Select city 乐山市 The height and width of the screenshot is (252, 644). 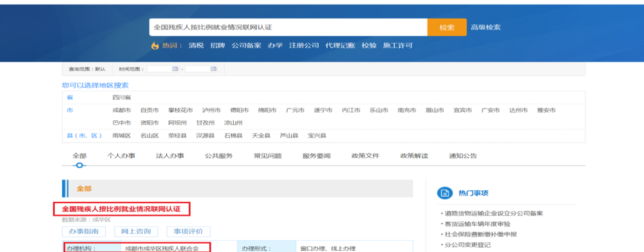click(379, 110)
